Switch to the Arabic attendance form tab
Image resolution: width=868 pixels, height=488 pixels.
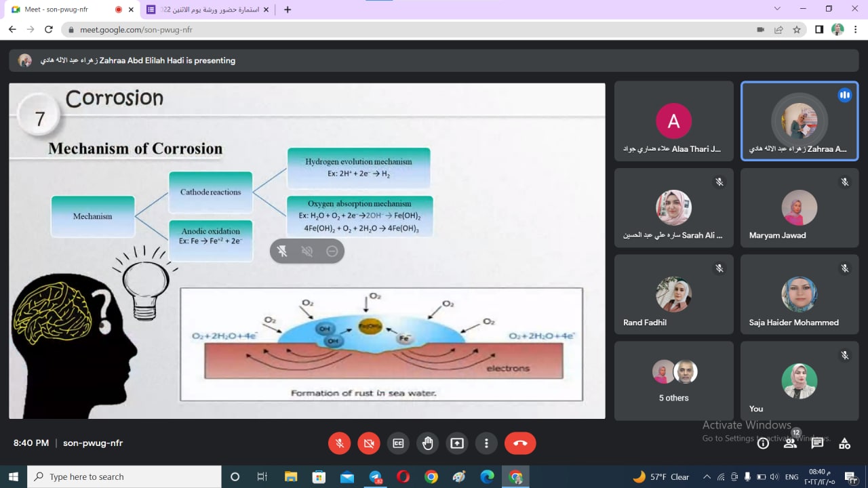(x=207, y=9)
